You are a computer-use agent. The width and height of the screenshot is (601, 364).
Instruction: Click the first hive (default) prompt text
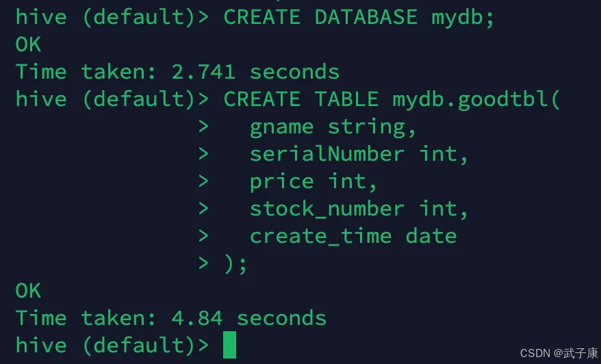coord(112,18)
